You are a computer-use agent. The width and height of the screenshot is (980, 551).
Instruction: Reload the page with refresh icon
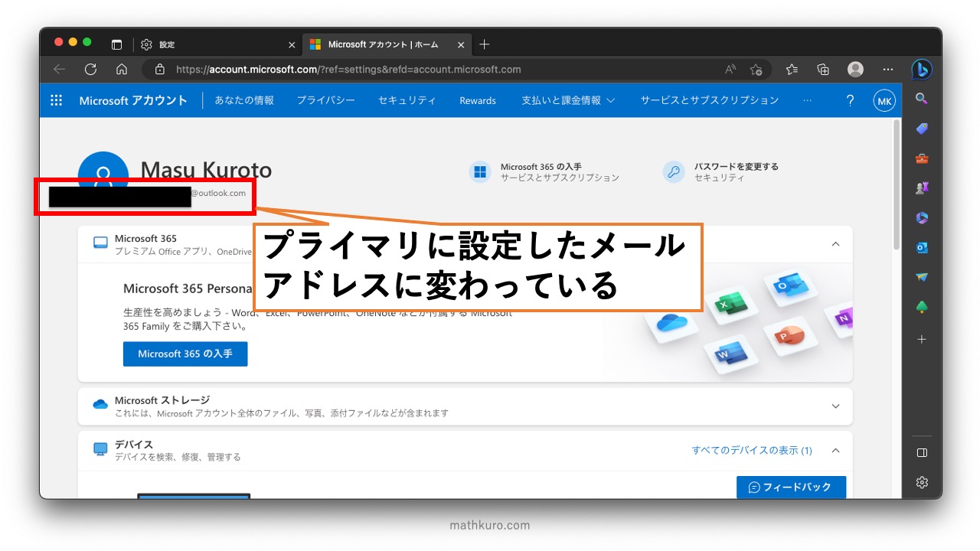tap(90, 69)
